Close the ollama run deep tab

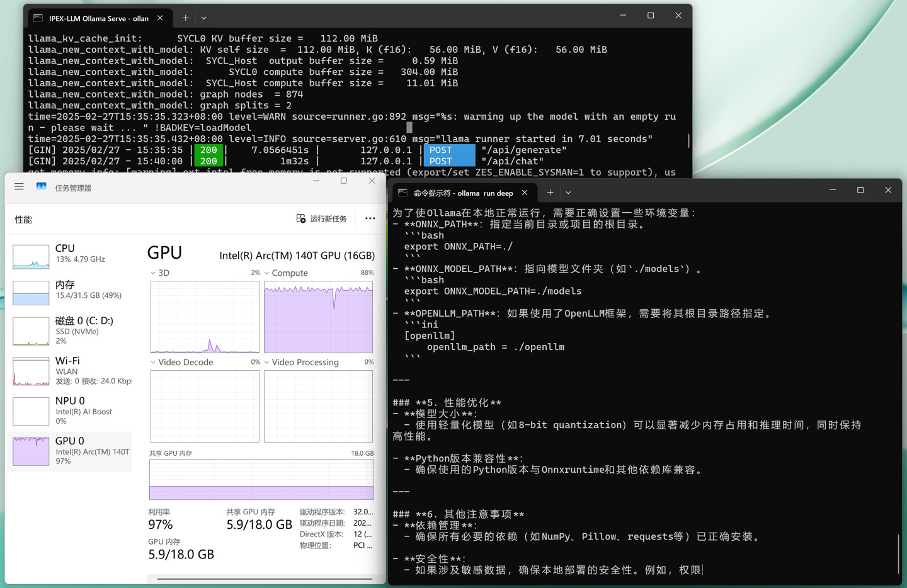coord(525,193)
